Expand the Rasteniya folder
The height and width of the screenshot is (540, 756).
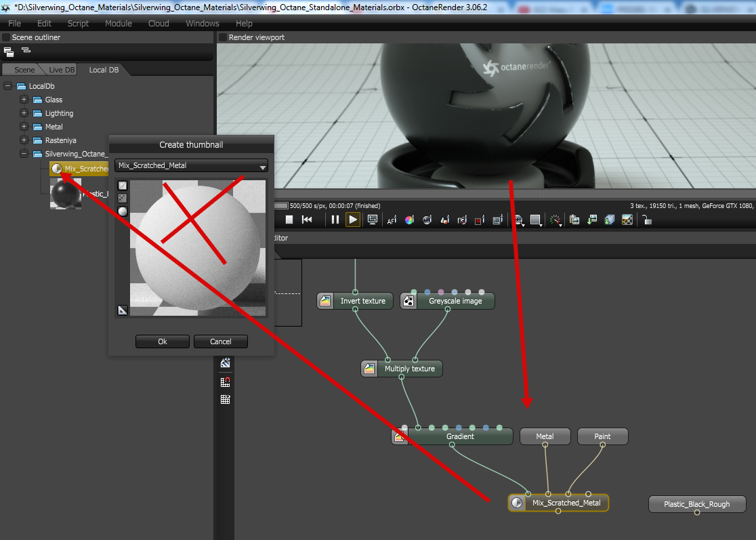tap(24, 140)
